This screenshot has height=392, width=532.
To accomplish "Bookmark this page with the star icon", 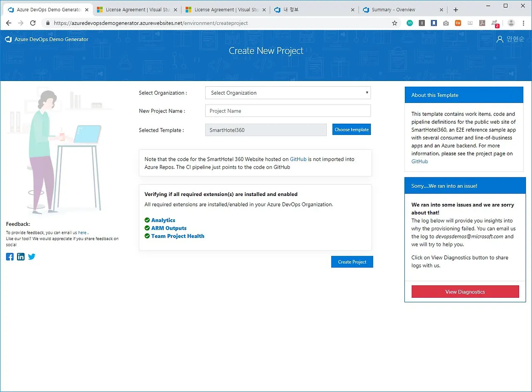I will click(395, 23).
